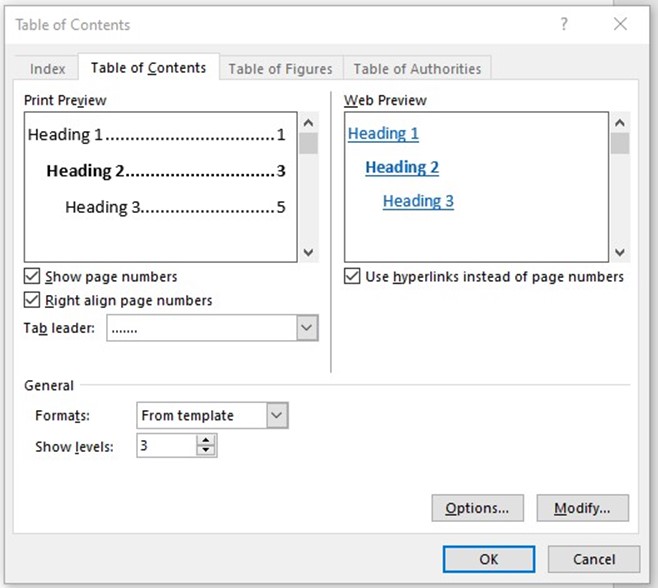Open the Table of Figures tab
The height and width of the screenshot is (588, 658).
pyautogui.click(x=280, y=69)
